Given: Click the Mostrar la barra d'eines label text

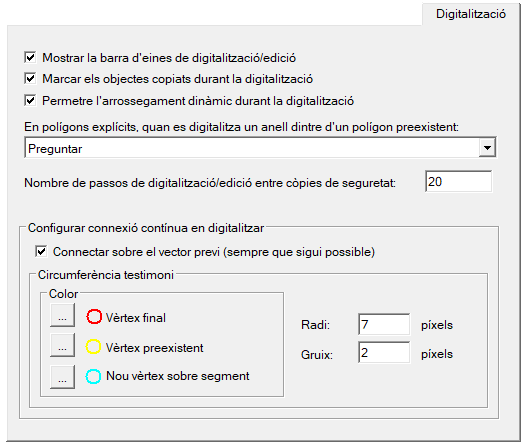Looking at the screenshot, I should 169,58.
